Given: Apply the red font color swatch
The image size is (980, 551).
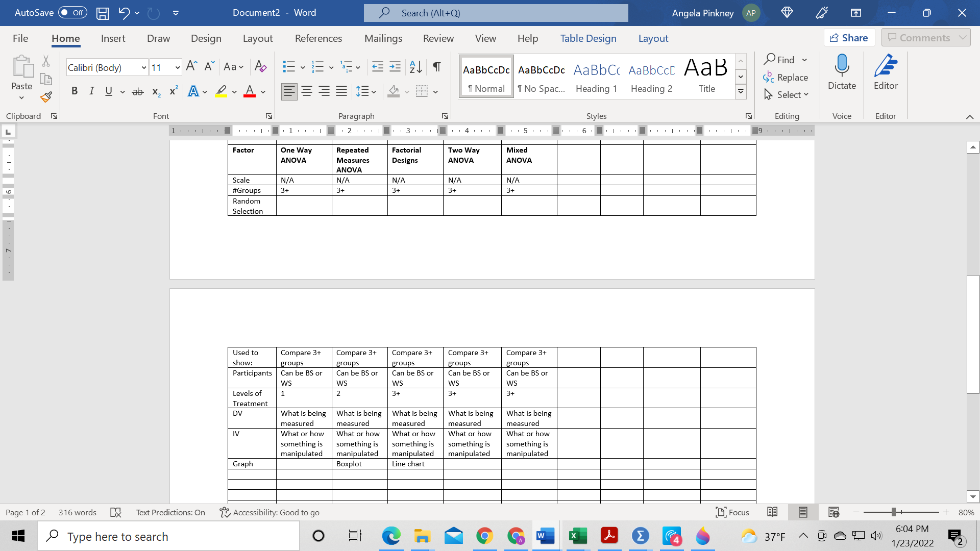Looking at the screenshot, I should coord(250,92).
